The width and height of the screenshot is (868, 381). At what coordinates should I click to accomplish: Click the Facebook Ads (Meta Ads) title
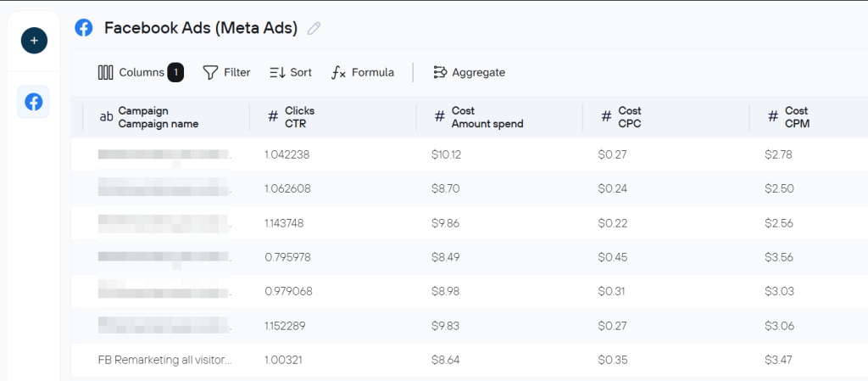click(x=201, y=28)
